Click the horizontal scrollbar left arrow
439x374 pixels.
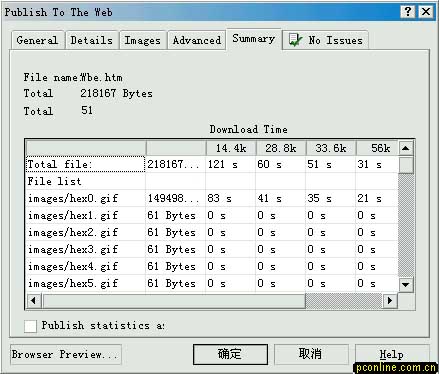33,301
